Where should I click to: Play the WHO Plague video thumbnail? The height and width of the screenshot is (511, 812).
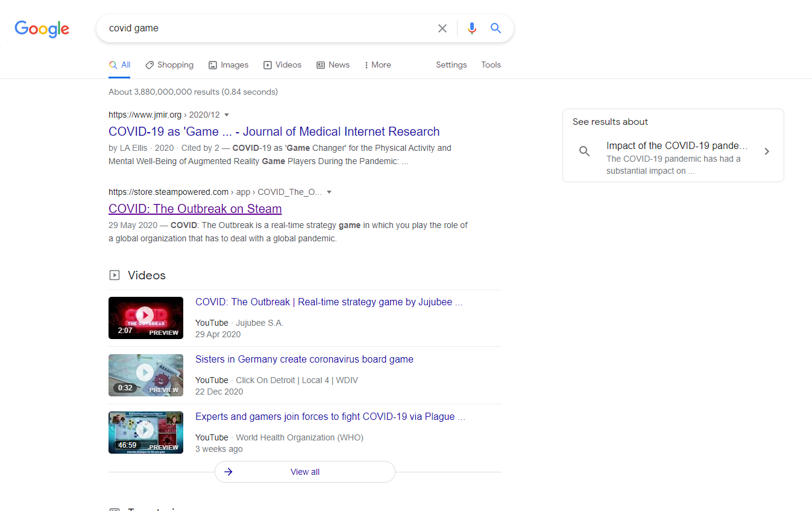(146, 433)
